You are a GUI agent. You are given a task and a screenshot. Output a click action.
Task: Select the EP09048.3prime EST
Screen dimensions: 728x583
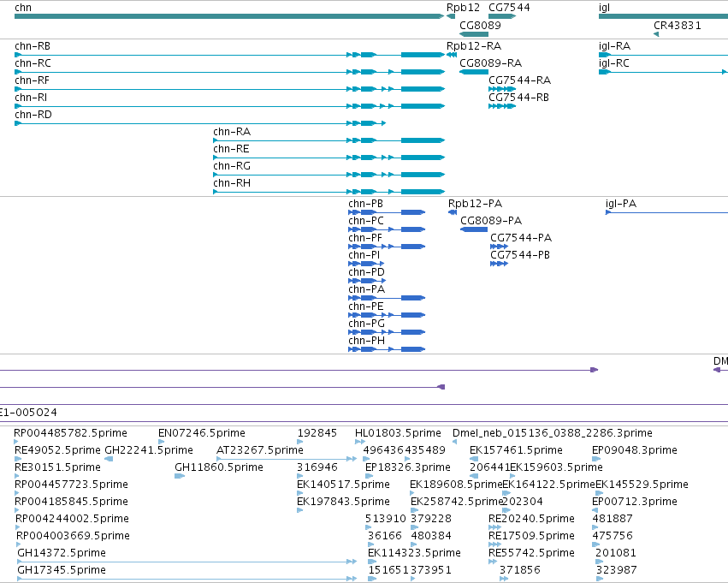(596, 459)
